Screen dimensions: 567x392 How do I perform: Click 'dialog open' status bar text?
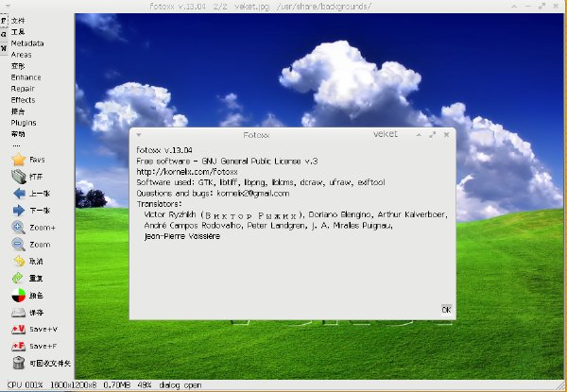pyautogui.click(x=180, y=385)
